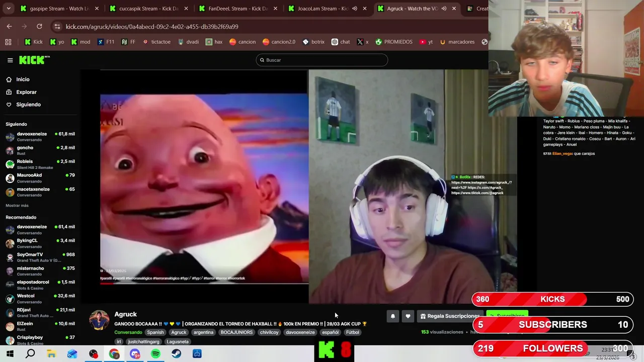This screenshot has width=644, height=362.
Task: Open Discord from taskbar
Action: click(135, 354)
